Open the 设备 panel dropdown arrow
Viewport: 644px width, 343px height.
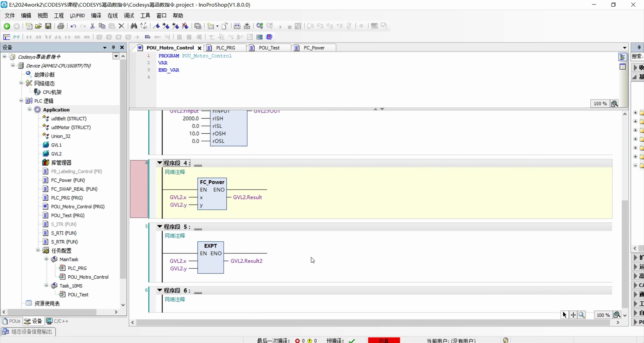click(x=105, y=48)
